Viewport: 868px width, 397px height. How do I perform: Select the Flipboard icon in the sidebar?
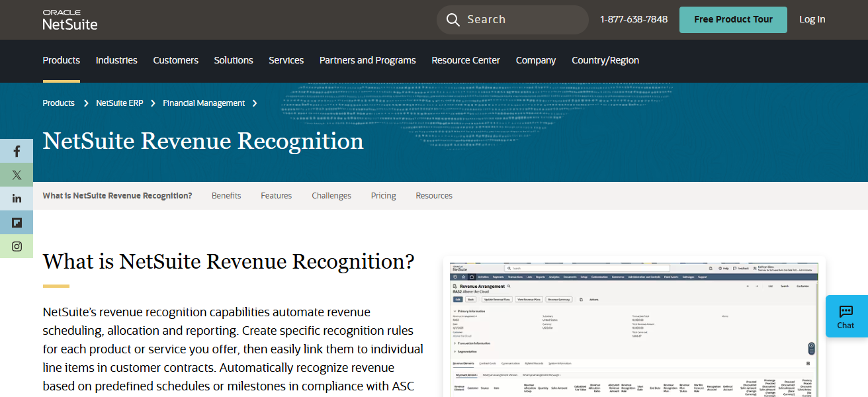17,222
